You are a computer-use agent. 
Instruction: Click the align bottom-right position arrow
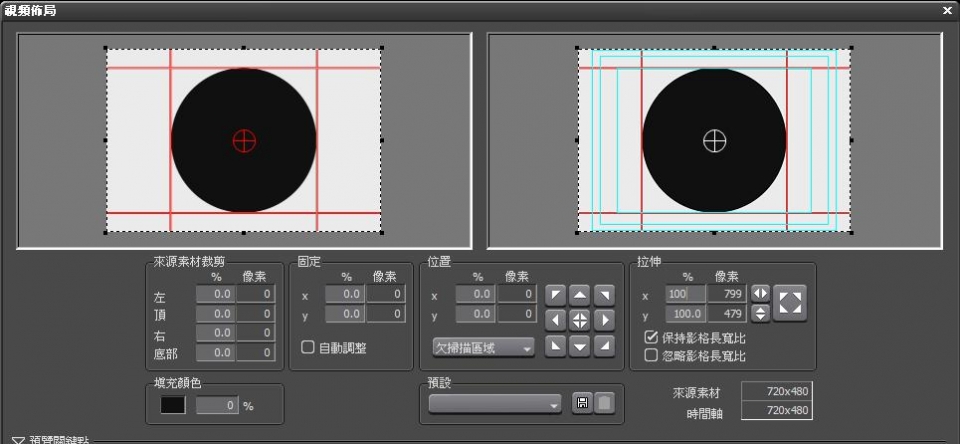(603, 346)
